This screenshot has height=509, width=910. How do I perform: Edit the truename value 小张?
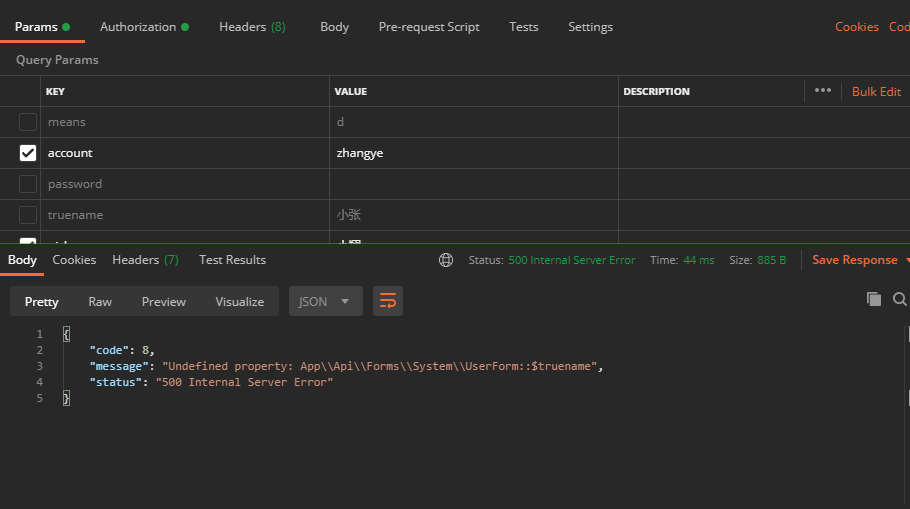pyautogui.click(x=474, y=215)
